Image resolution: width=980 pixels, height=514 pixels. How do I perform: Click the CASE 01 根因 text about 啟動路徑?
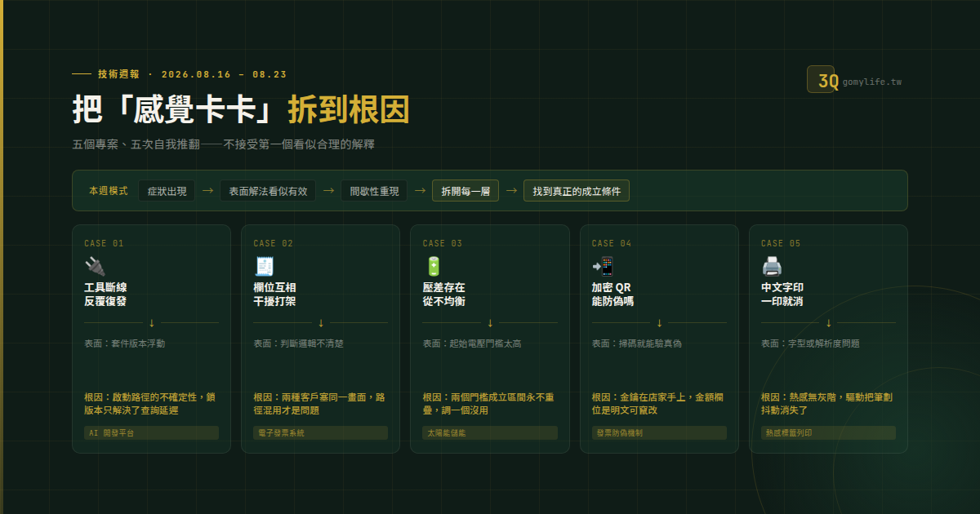151,404
